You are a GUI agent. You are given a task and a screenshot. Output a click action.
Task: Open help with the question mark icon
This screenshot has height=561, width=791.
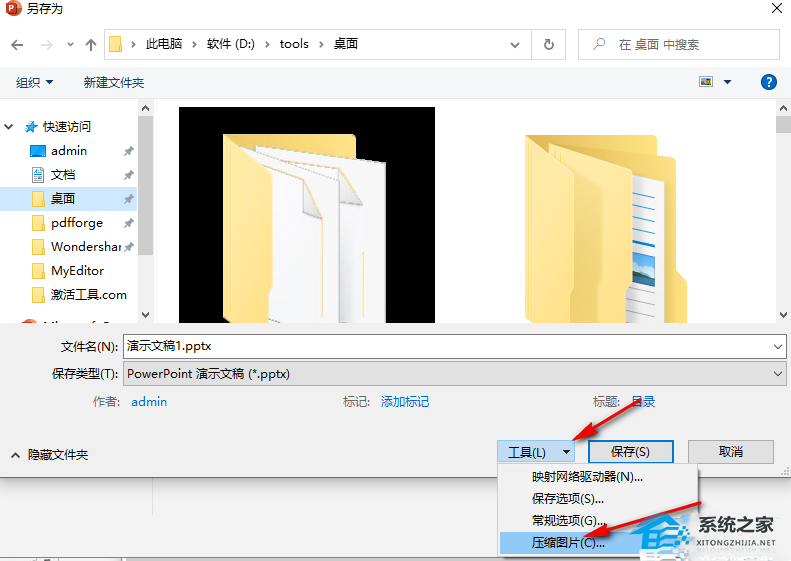pyautogui.click(x=768, y=82)
